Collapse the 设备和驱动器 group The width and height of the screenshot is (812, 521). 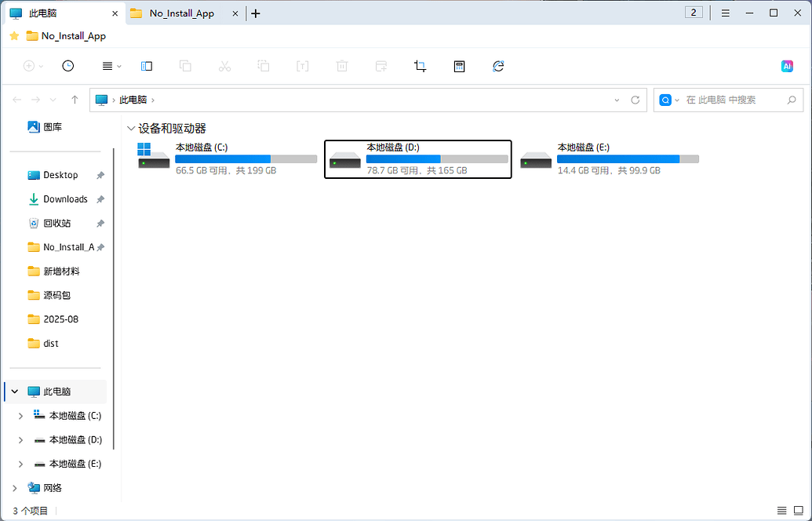(x=130, y=129)
